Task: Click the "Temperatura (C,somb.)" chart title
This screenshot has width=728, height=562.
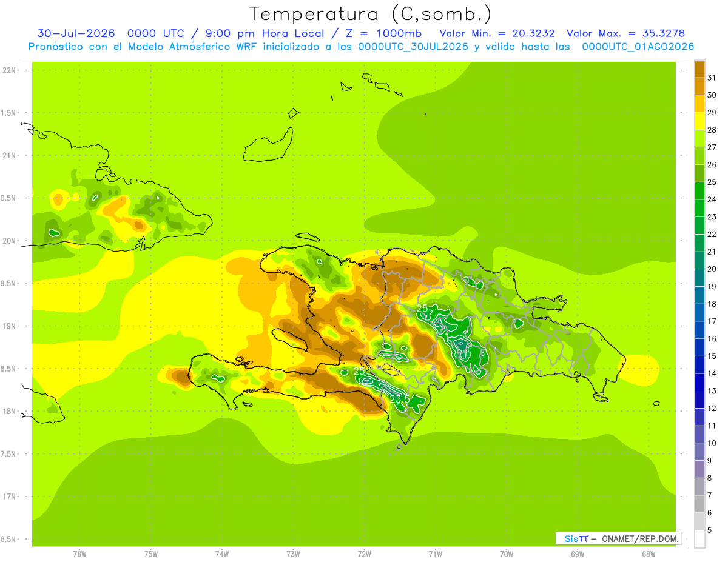Action: point(370,14)
